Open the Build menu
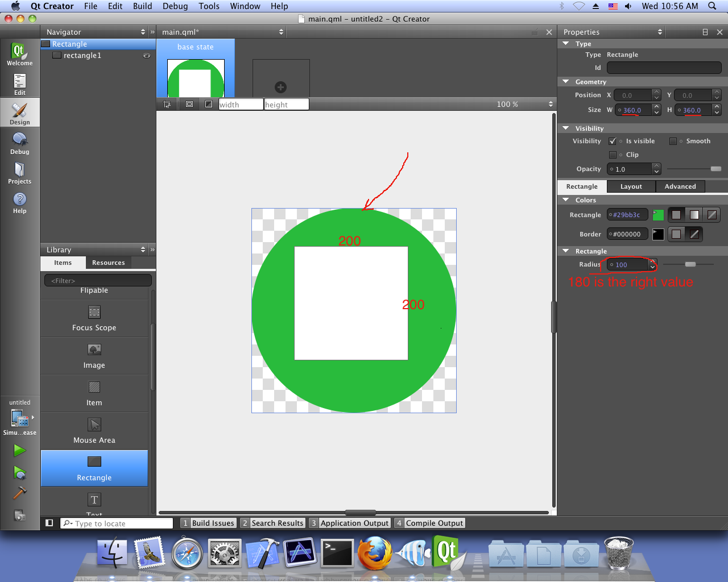Screen dimensions: 728x582 click(x=142, y=6)
